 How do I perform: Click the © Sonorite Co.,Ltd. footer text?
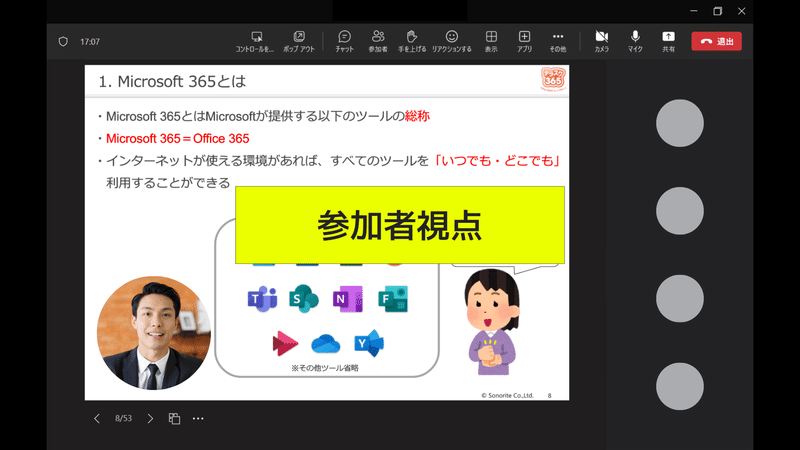coord(507,395)
